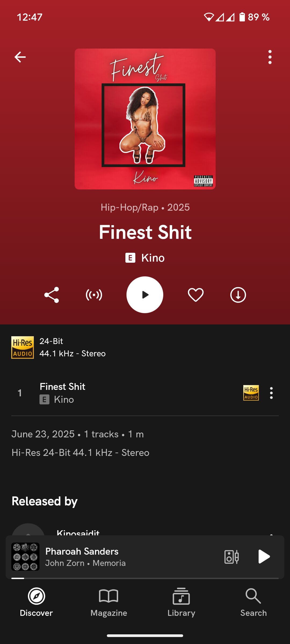Image resolution: width=290 pixels, height=644 pixels.
Task: Play the Finest Shit album
Action: [x=145, y=295]
